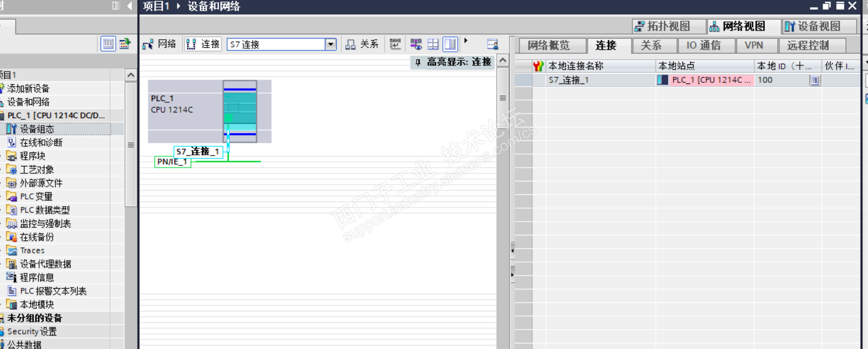Select the 程序块 folder
Image resolution: width=868 pixels, height=349 pixels.
point(32,156)
